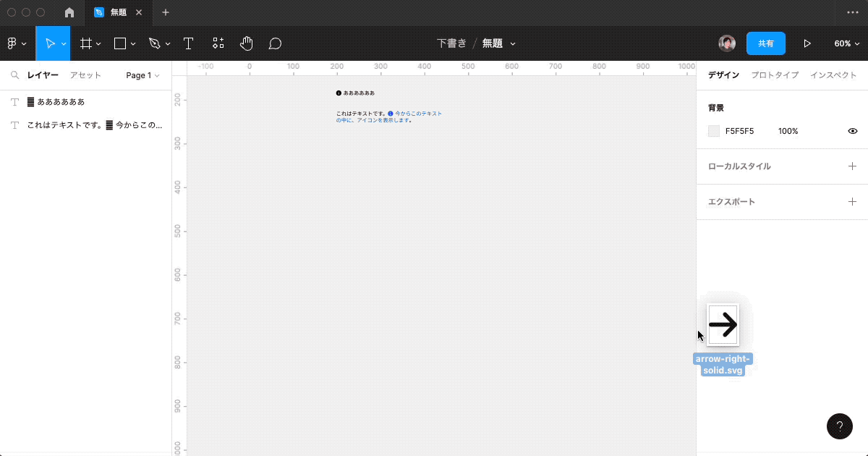Click the 共有 share button

[766, 43]
